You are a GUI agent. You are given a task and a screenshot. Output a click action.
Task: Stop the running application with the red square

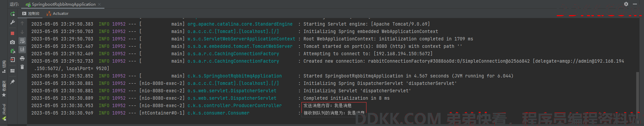(x=12, y=33)
